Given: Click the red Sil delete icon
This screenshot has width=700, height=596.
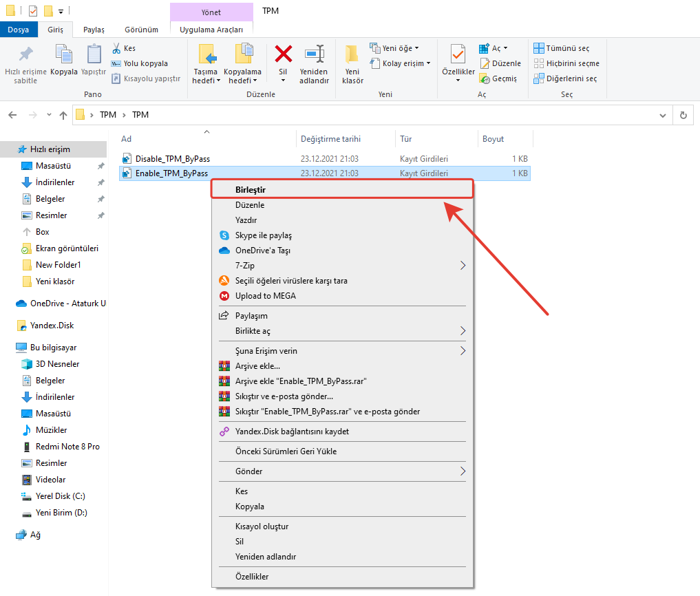Looking at the screenshot, I should (283, 55).
